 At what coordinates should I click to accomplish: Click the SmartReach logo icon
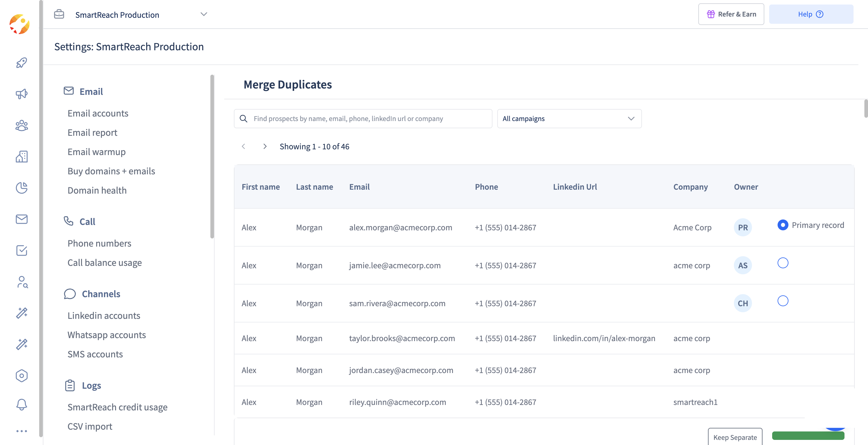pyautogui.click(x=20, y=24)
